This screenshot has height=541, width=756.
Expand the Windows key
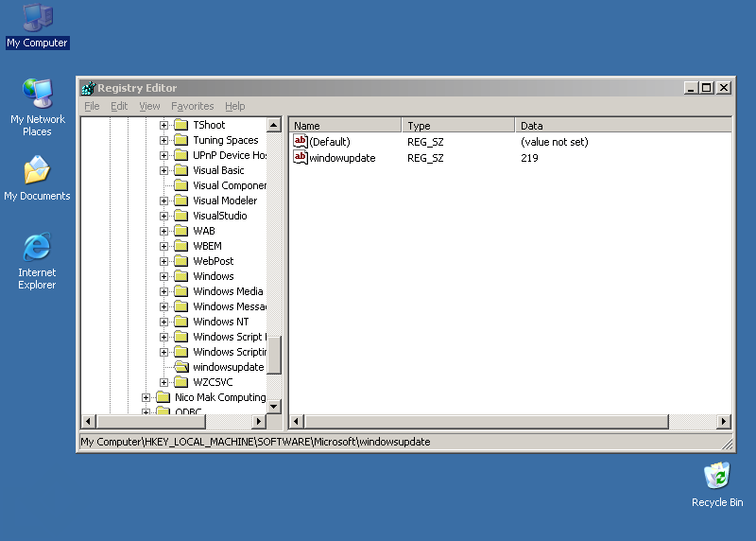(x=163, y=276)
